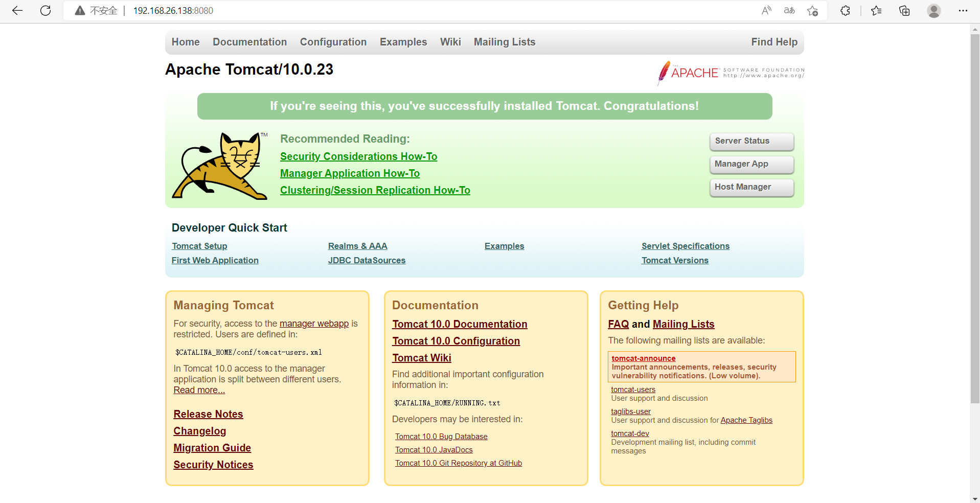
Task: Open the Tomcat Wiki link
Action: pyautogui.click(x=422, y=358)
